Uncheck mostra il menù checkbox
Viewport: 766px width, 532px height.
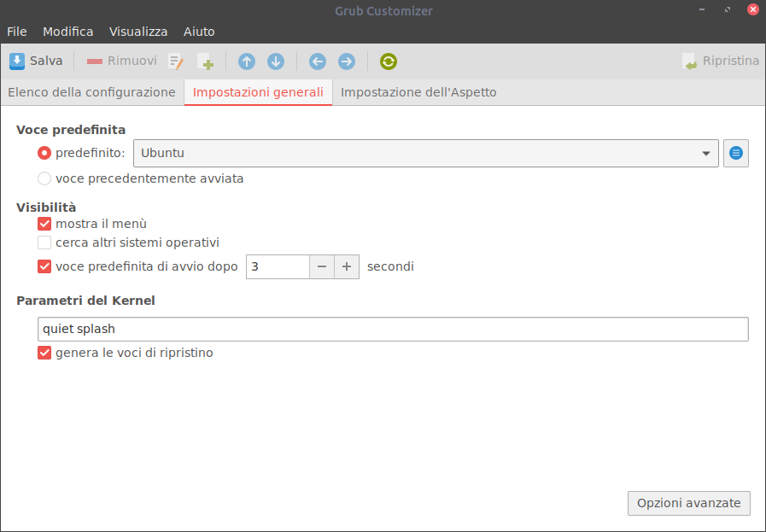[x=44, y=224]
